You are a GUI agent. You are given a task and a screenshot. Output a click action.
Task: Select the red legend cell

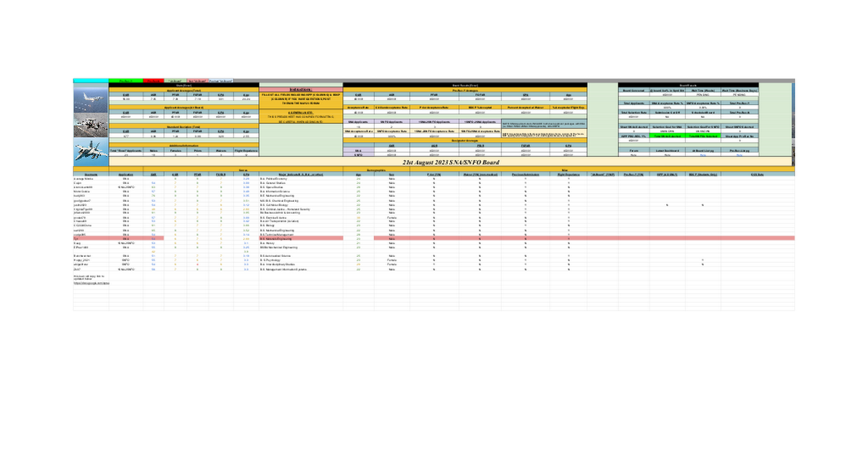coord(153,80)
